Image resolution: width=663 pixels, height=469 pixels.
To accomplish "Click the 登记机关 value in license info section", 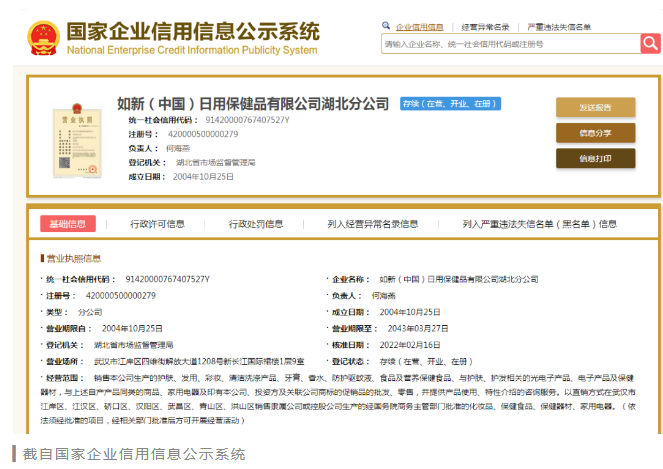I will (x=133, y=345).
